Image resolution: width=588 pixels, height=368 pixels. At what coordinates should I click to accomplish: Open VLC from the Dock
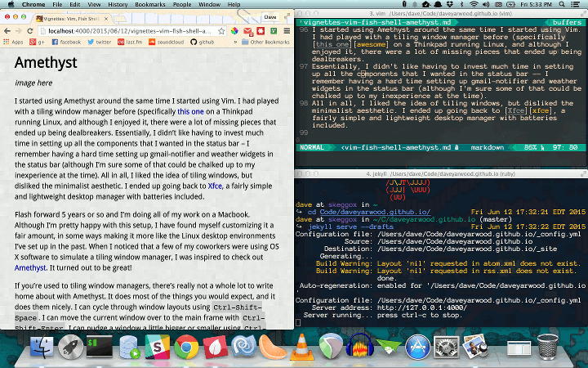click(x=302, y=346)
